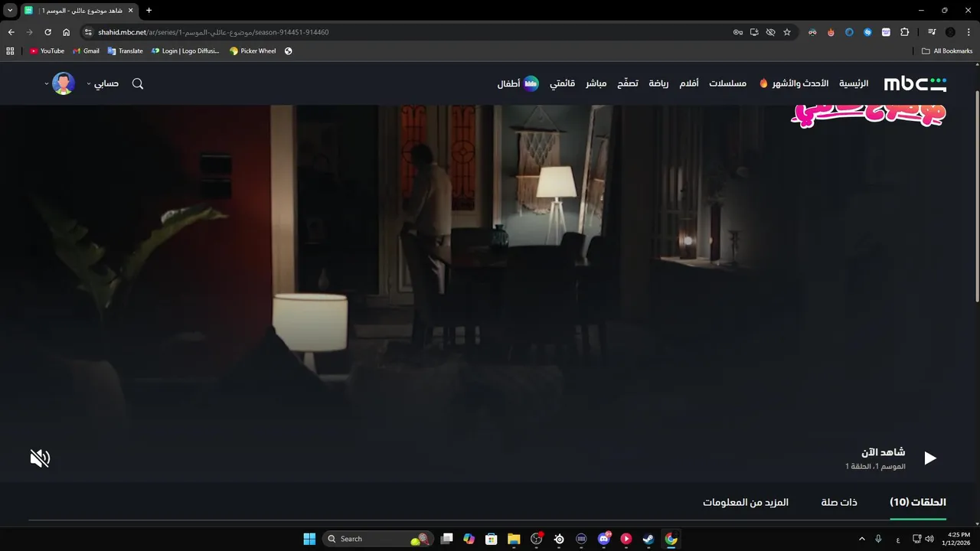The height and width of the screenshot is (551, 980).
Task: Open the Shahid search magnifier icon
Action: coord(138,83)
